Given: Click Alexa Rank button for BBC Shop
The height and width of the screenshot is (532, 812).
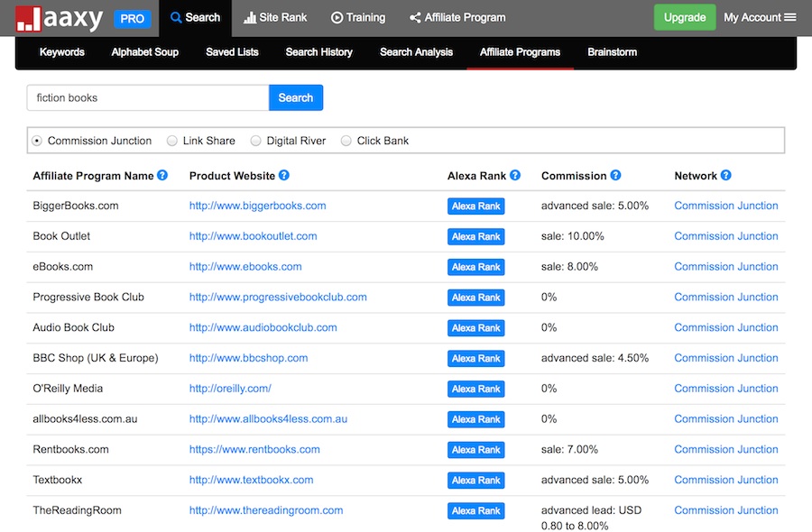Looking at the screenshot, I should 475,359.
